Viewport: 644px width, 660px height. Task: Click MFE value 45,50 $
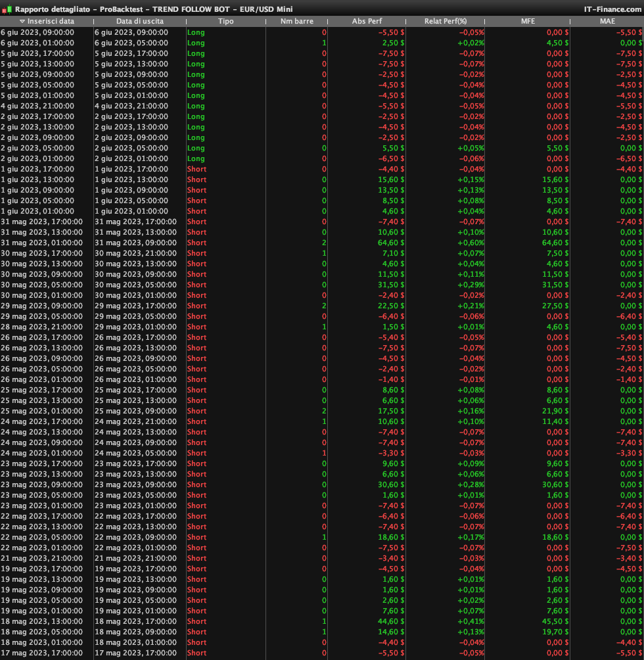point(555,622)
